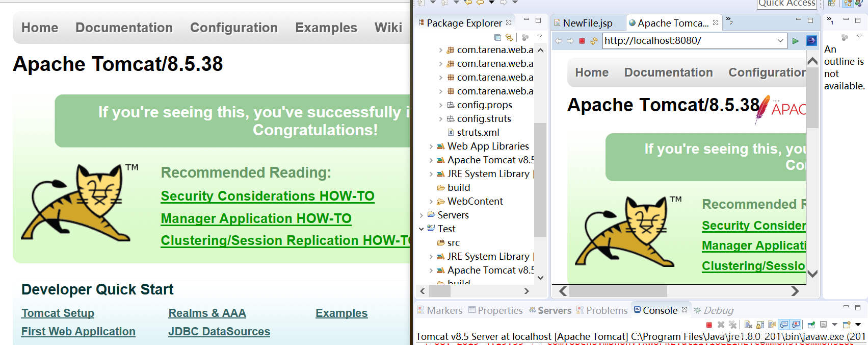Click the Collapse All icon in Package Explorer
868x345 pixels.
[x=497, y=37]
